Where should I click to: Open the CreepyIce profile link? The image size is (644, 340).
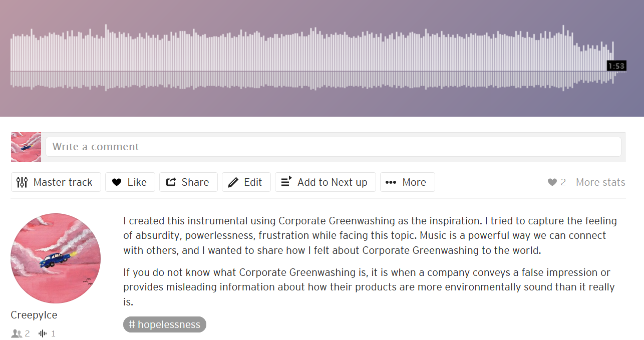(x=34, y=315)
